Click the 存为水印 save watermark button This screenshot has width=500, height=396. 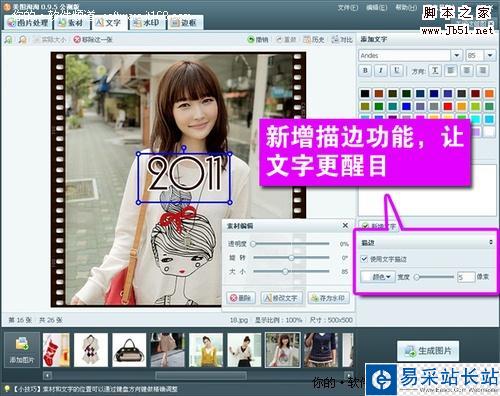click(x=329, y=298)
